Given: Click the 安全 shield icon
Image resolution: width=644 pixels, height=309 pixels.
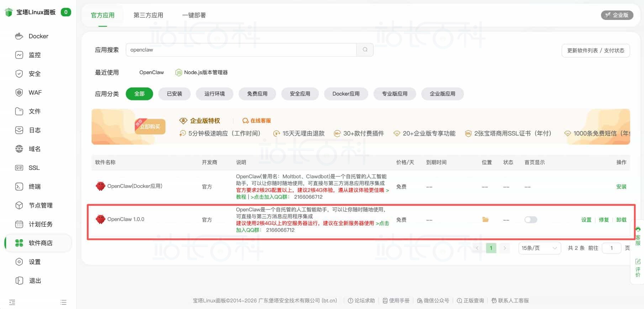Looking at the screenshot, I should tap(19, 74).
